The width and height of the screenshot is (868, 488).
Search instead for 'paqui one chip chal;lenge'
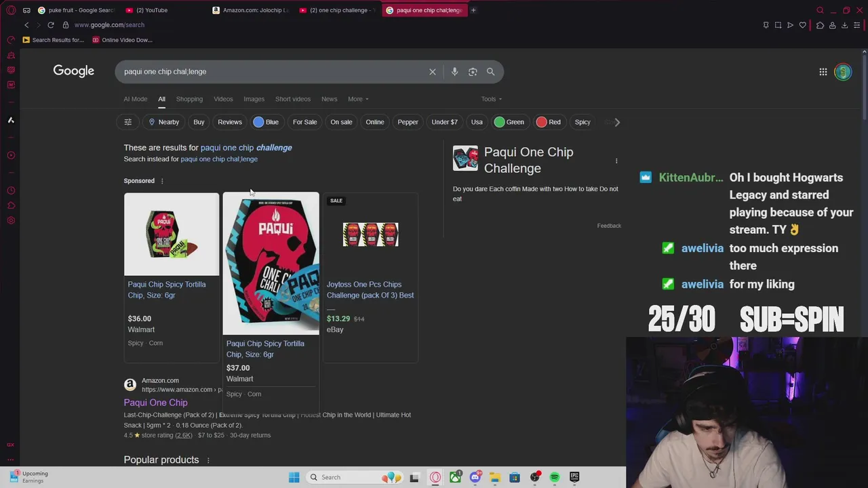219,159
